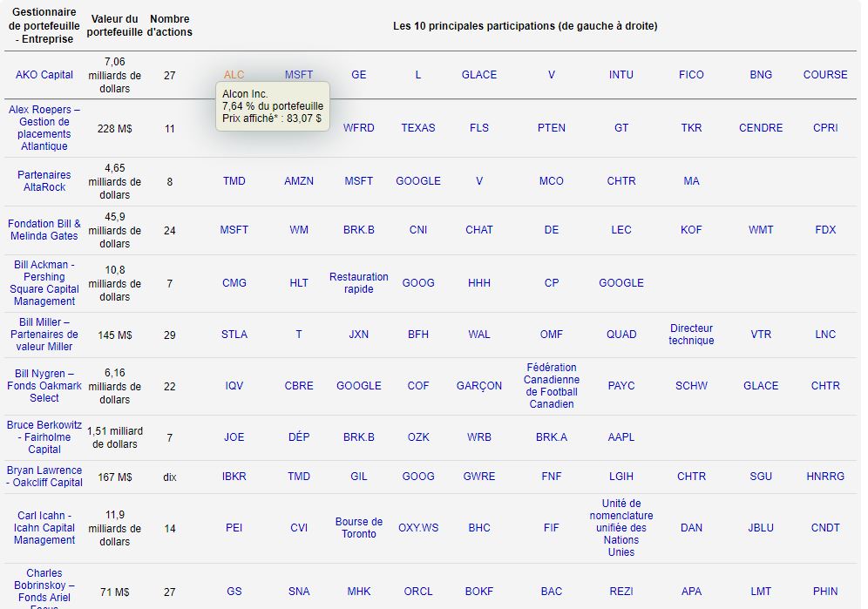
Task: Select the BRK.B holding in Fairholme row
Action: [x=358, y=437]
